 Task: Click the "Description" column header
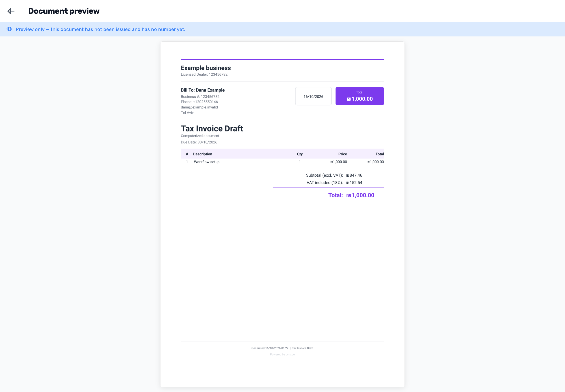pos(203,154)
